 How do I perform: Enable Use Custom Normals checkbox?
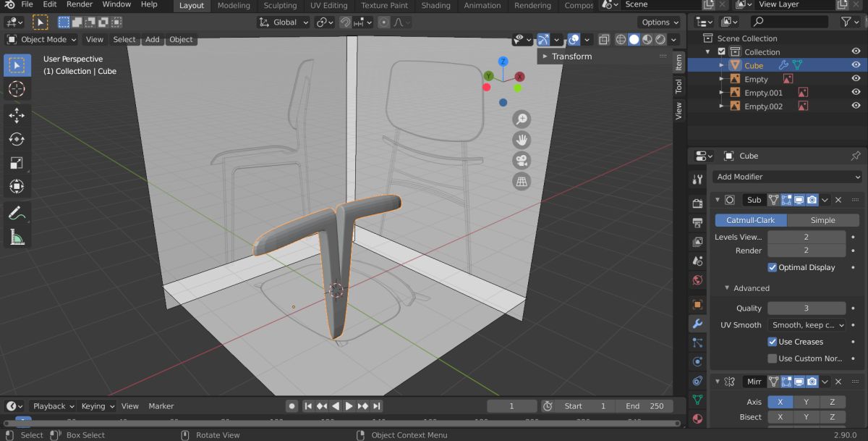point(773,358)
